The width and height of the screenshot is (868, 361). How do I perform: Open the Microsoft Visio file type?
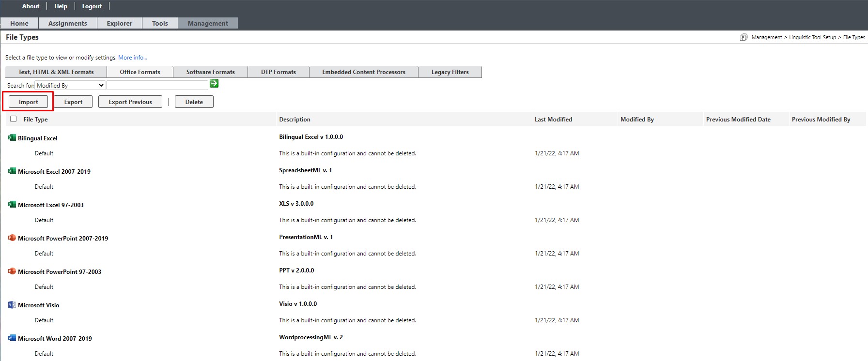pyautogui.click(x=39, y=305)
